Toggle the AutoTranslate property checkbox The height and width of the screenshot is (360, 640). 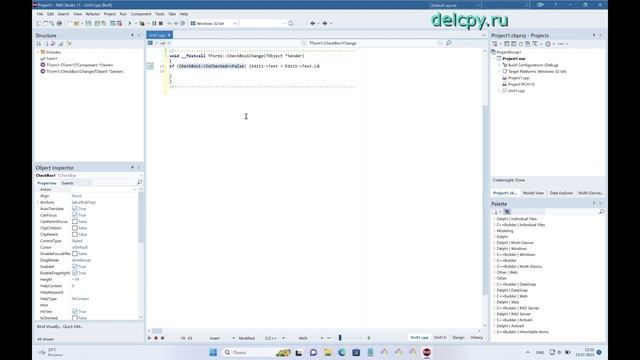click(x=75, y=209)
